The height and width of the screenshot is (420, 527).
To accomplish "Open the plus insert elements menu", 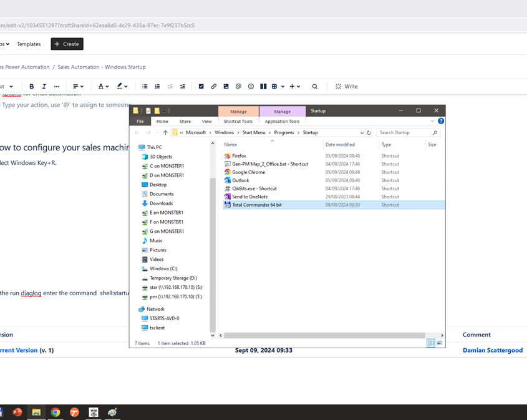I will [295, 86].
